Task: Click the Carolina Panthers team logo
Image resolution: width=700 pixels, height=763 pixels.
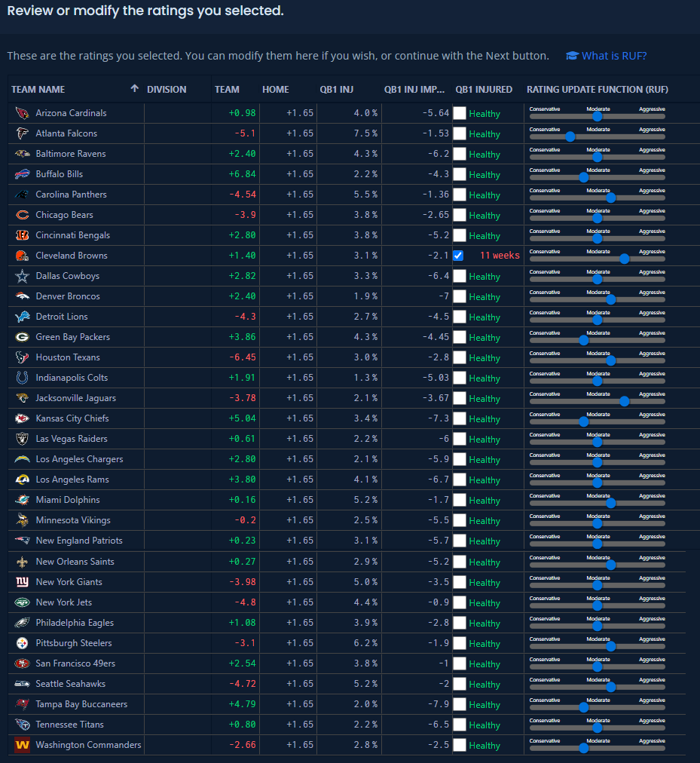Action: click(22, 195)
